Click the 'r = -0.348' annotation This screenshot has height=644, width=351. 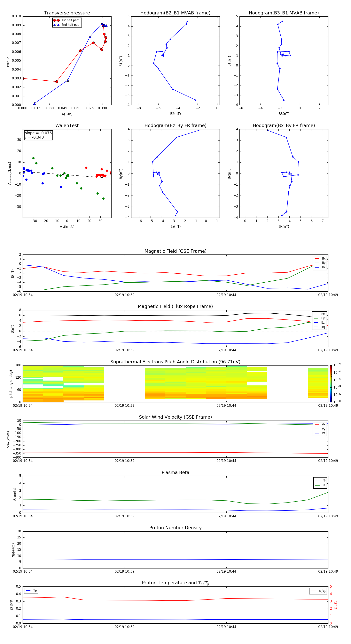pos(35,137)
